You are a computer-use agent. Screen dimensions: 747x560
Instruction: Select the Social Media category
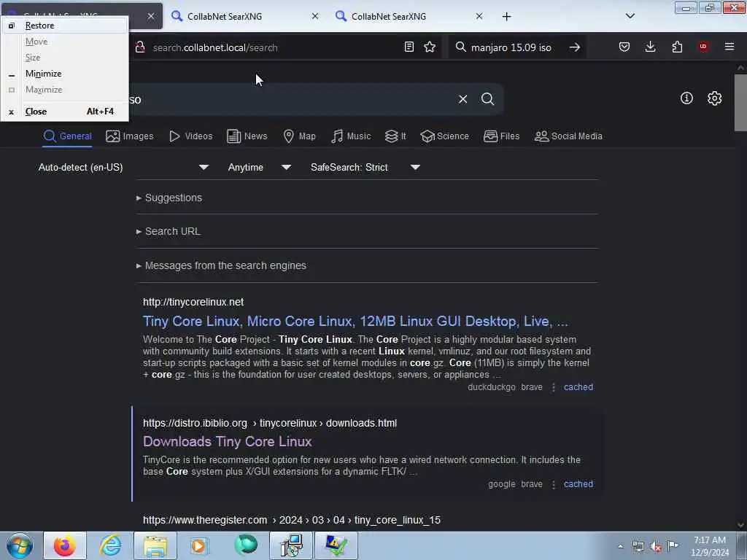pos(568,136)
